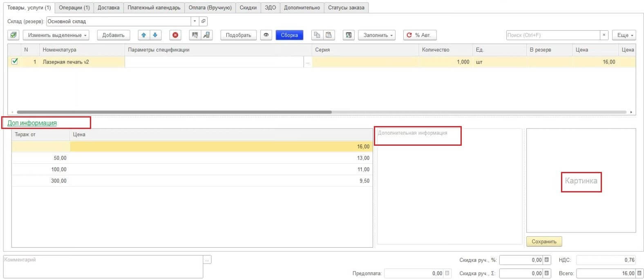Toggle checkbox for Лазерная печать v2 row
The width and height of the screenshot is (644, 280).
pyautogui.click(x=15, y=61)
